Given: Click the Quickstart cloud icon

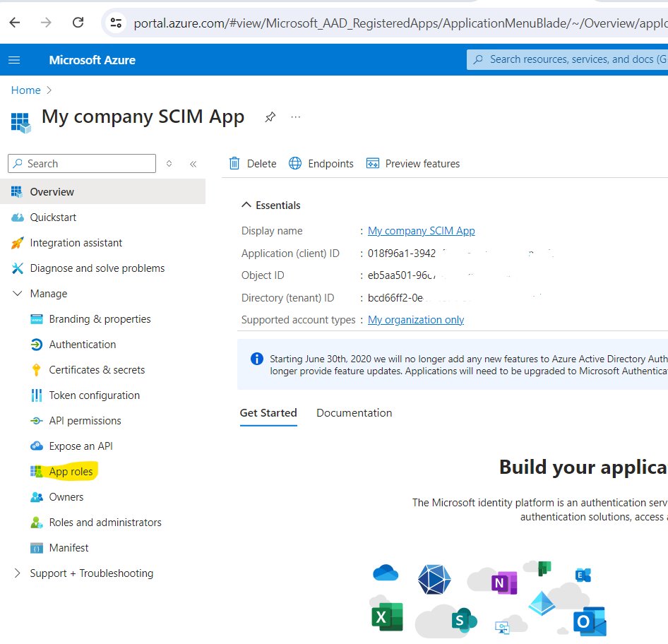Looking at the screenshot, I should (x=18, y=217).
